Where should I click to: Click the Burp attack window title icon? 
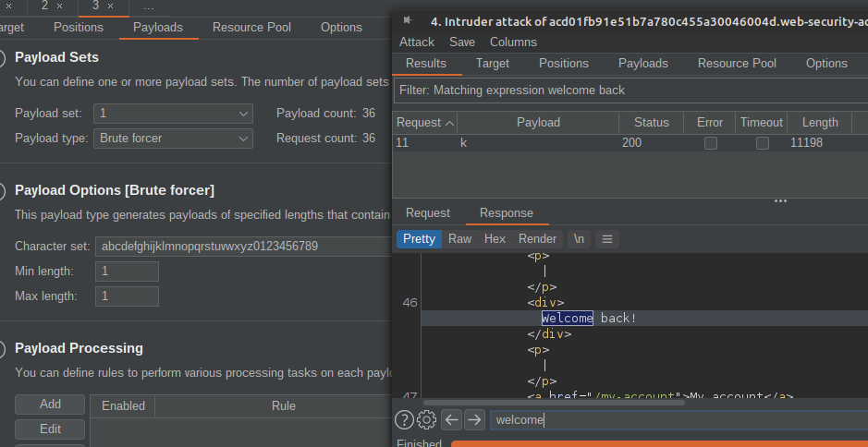click(x=408, y=19)
